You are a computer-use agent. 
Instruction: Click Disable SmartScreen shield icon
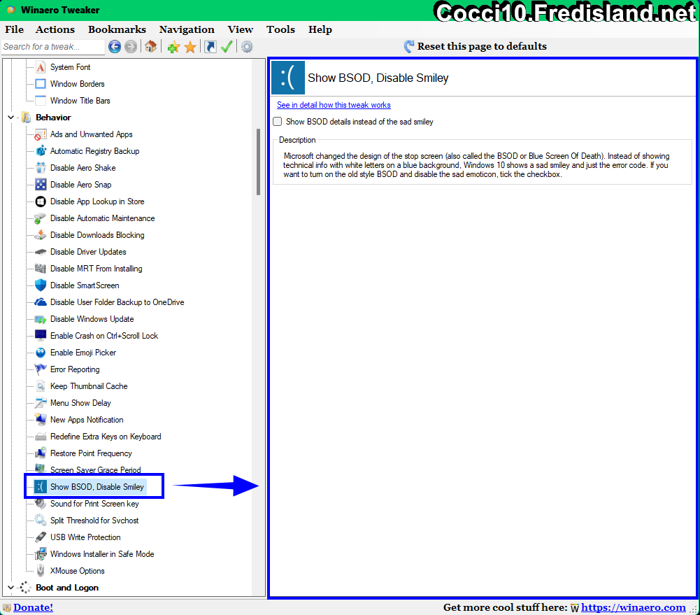(x=41, y=285)
